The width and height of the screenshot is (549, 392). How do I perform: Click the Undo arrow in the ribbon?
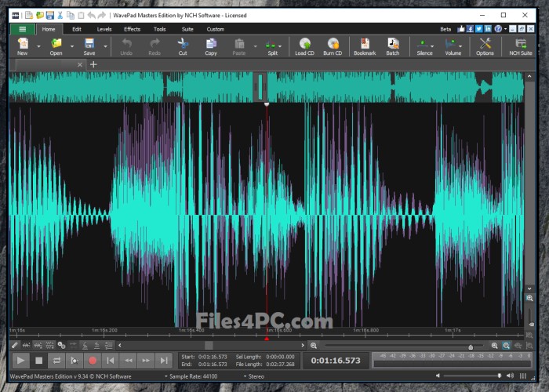point(126,44)
